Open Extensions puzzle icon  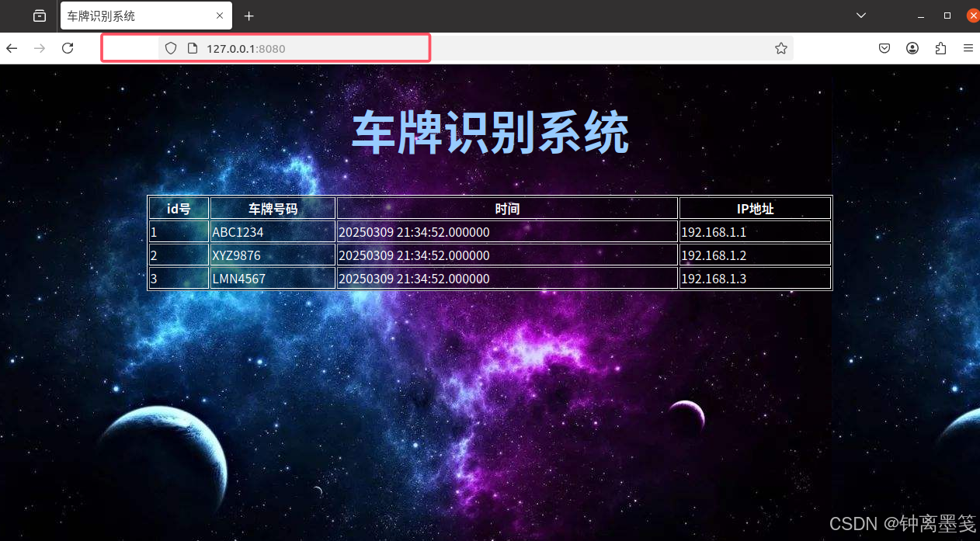[x=940, y=48]
